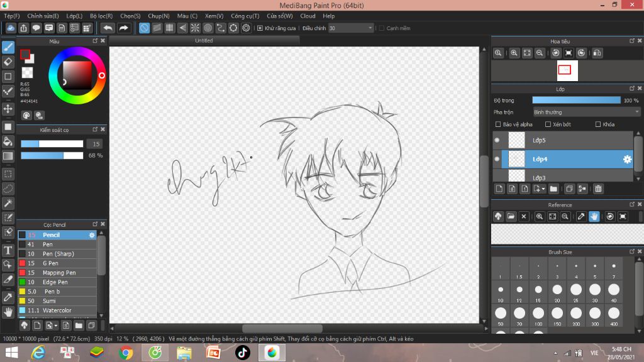Delete layer with trash icon
The width and height of the screenshot is (644, 362).
598,189
